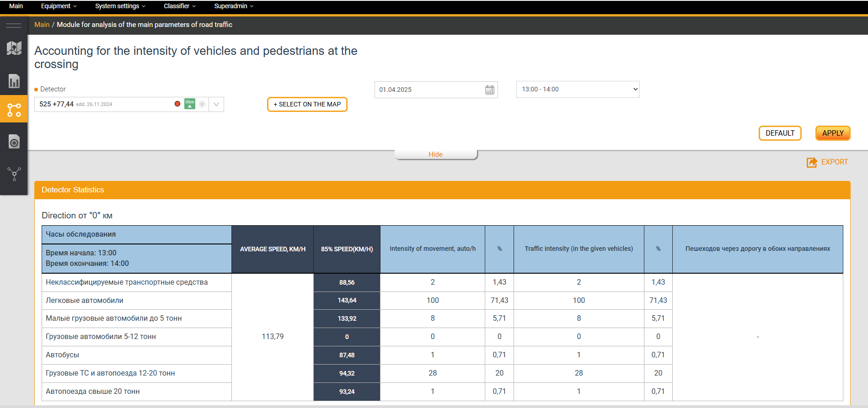The image size is (868, 408).
Task: Clear the selected detector with the x icon
Action: click(x=202, y=104)
